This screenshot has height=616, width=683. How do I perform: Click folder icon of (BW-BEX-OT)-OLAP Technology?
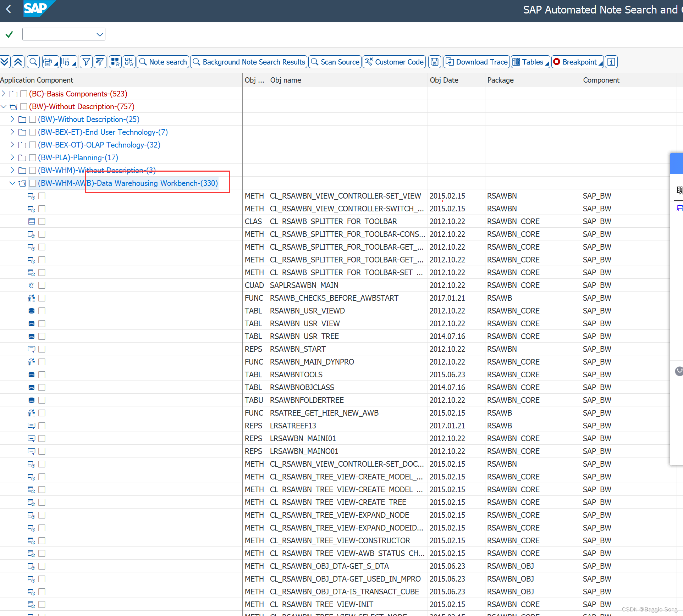[22, 145]
